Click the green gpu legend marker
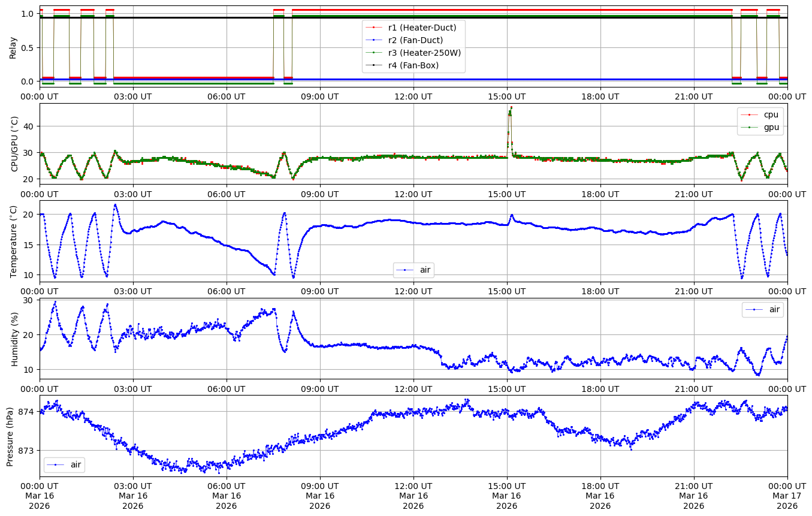Image resolution: width=812 pixels, height=516 pixels. [750, 127]
